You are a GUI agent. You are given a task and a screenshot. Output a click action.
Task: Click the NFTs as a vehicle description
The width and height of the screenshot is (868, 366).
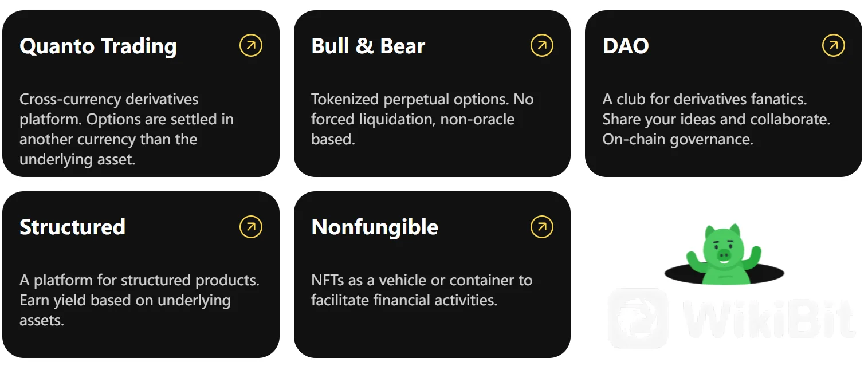coord(422,290)
